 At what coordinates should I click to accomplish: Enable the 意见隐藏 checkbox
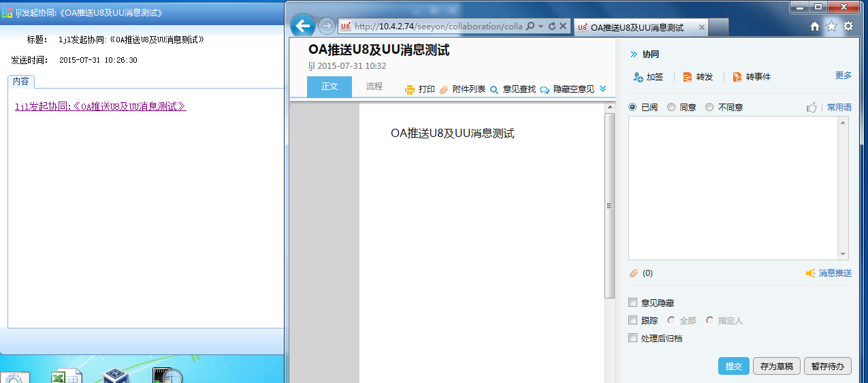click(x=633, y=303)
